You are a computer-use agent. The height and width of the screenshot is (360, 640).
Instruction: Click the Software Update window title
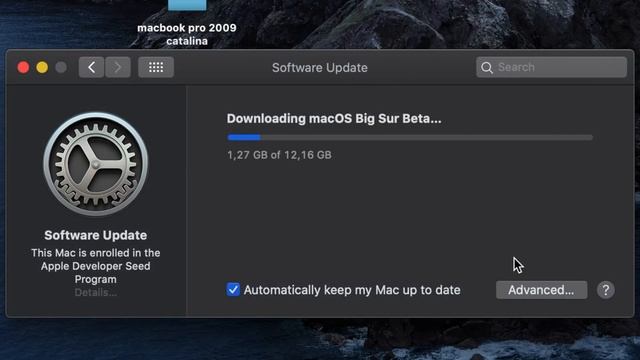320,68
